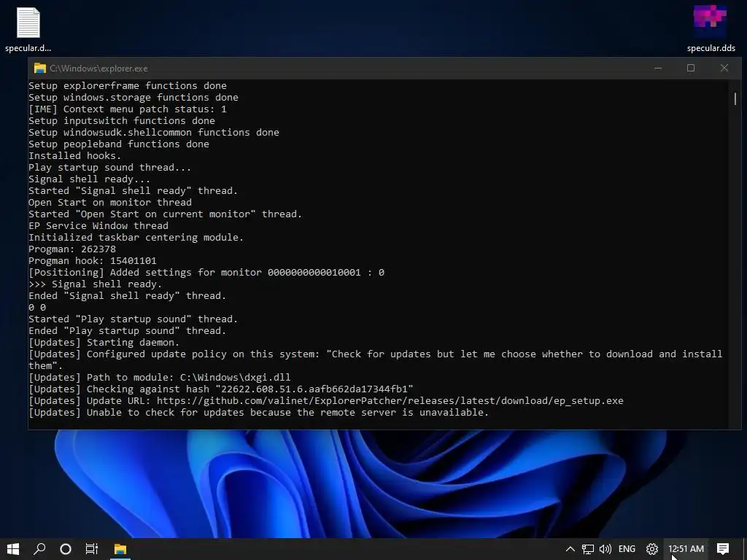Open the settings gear tray icon
The height and width of the screenshot is (560, 747).
[x=652, y=549]
